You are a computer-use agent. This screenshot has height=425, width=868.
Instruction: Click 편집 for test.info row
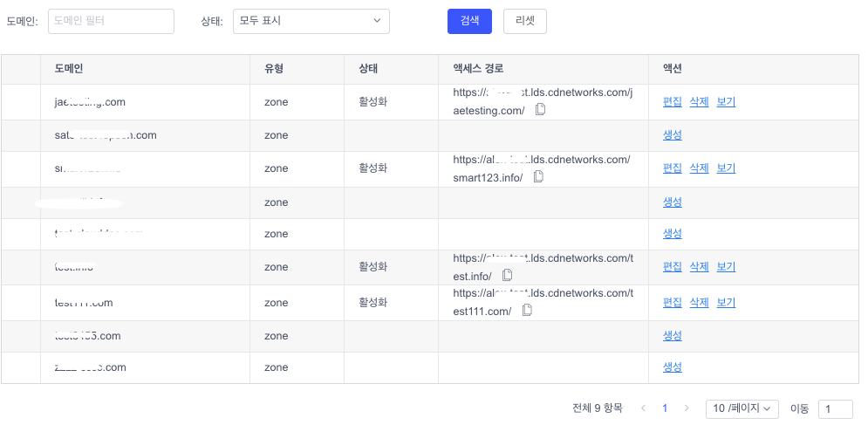pyautogui.click(x=673, y=267)
